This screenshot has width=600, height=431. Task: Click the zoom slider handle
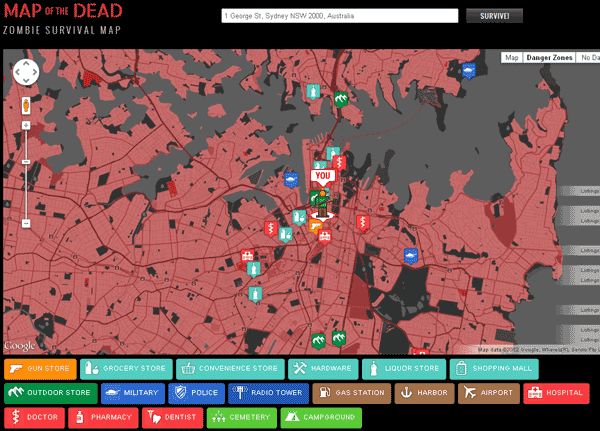[26, 162]
